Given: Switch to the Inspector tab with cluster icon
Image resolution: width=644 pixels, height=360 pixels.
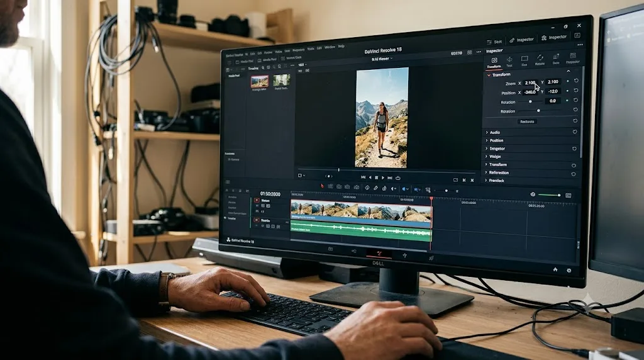Looking at the screenshot, I should pos(554,37).
